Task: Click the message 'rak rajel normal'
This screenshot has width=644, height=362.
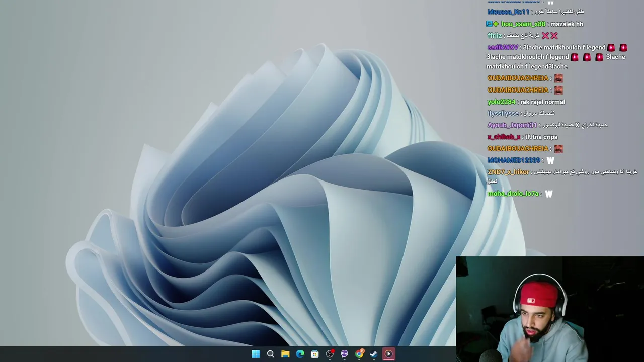Action: (542, 102)
